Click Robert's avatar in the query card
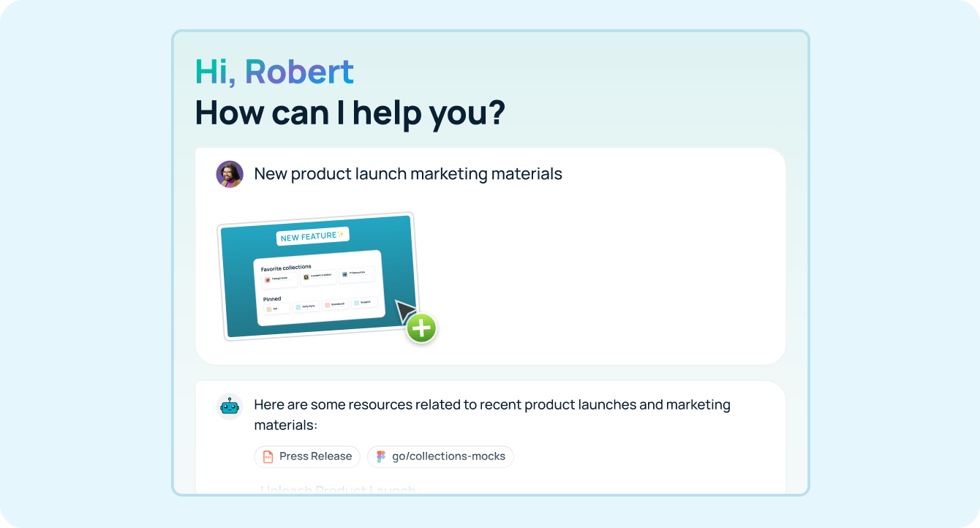The image size is (980, 528). [x=230, y=174]
